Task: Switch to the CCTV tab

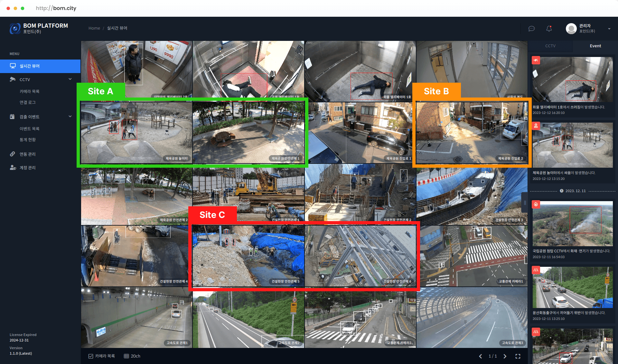Action: click(550, 46)
